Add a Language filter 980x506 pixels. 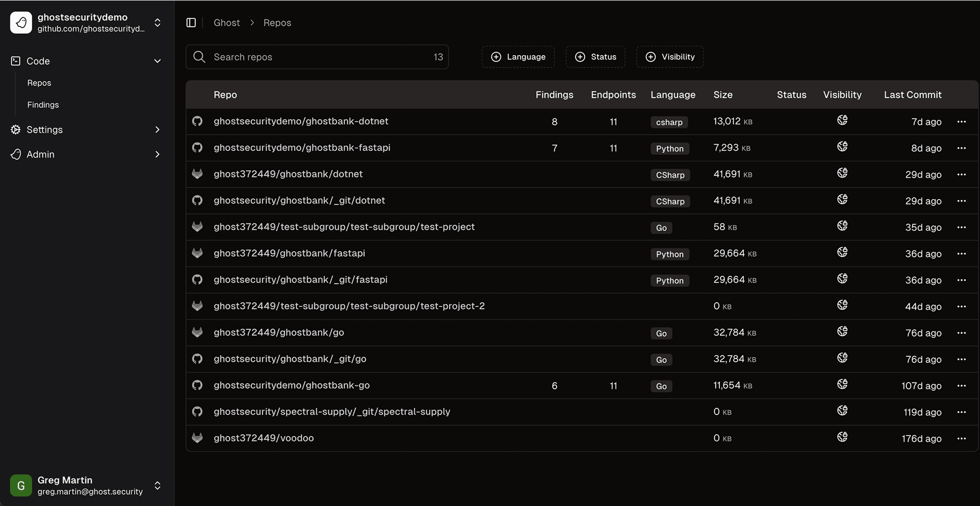tap(518, 57)
